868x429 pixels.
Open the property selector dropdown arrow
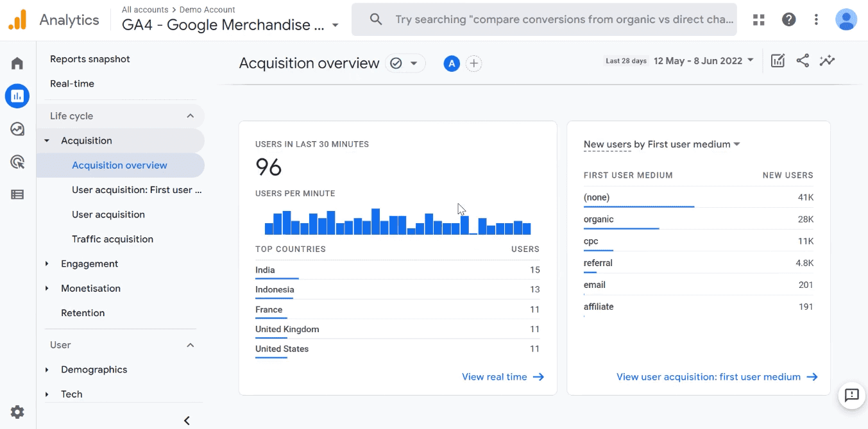click(336, 26)
